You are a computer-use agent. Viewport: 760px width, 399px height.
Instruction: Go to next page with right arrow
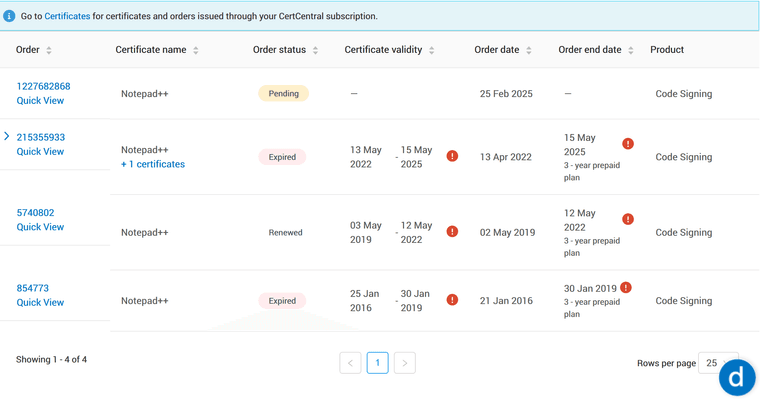pyautogui.click(x=405, y=363)
